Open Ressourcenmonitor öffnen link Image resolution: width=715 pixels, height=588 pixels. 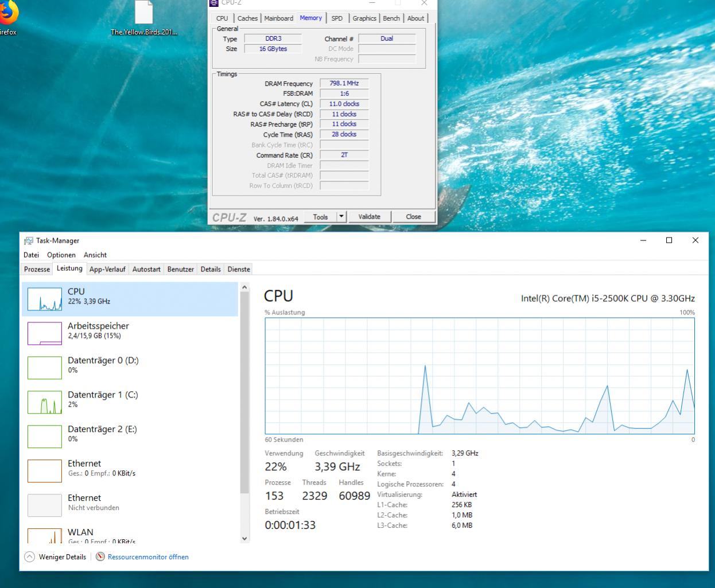coord(148,557)
